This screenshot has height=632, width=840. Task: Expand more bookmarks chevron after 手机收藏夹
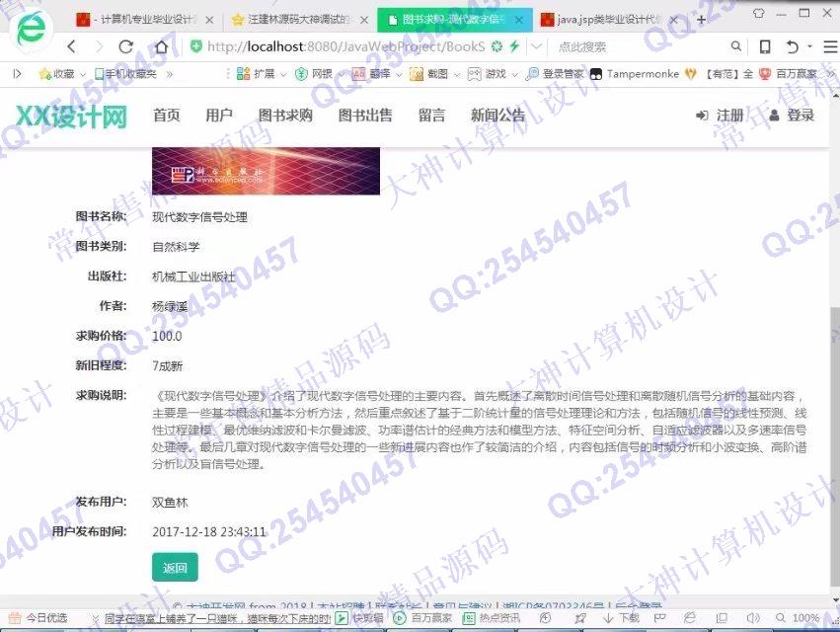[x=170, y=74]
